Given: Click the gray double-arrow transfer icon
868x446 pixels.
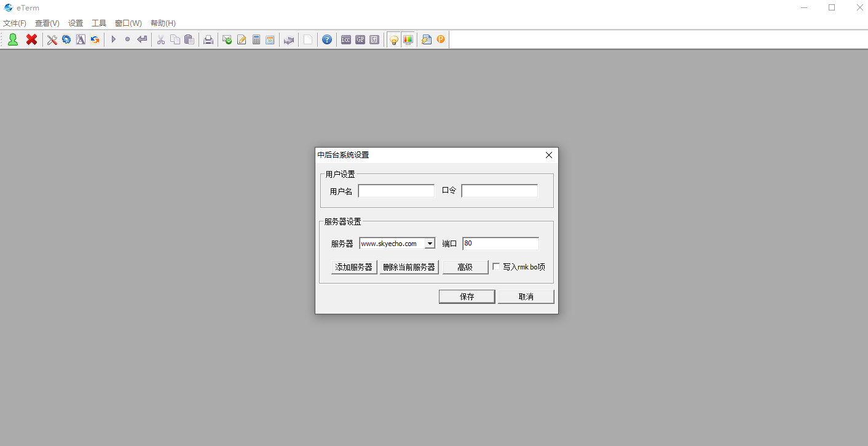Looking at the screenshot, I should (x=289, y=39).
